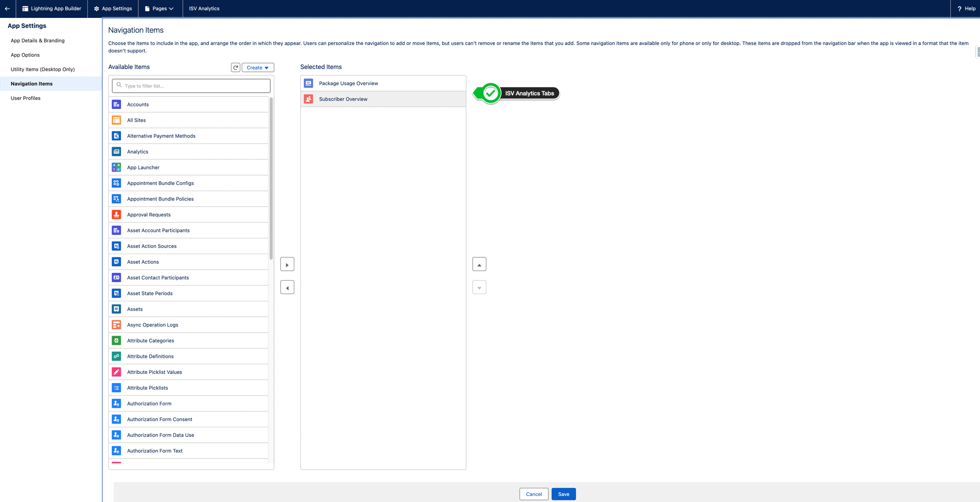Move selected item up
Image resolution: width=980 pixels, height=502 pixels.
[x=479, y=264]
